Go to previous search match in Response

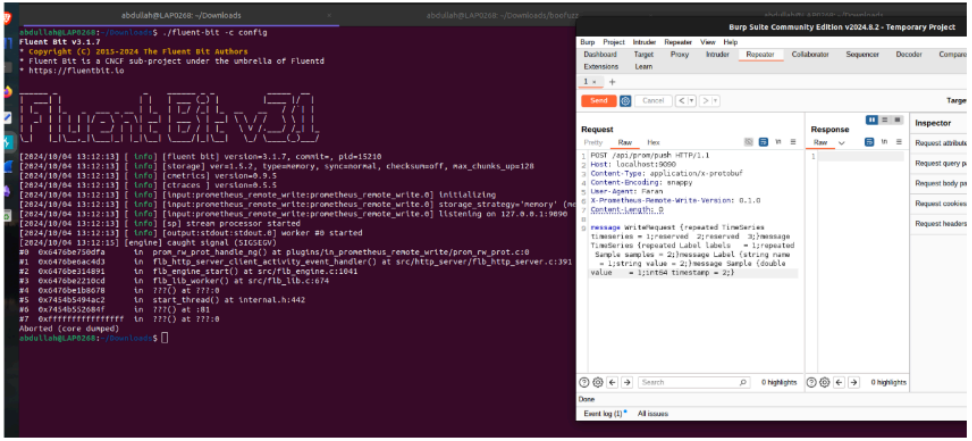[840, 382]
